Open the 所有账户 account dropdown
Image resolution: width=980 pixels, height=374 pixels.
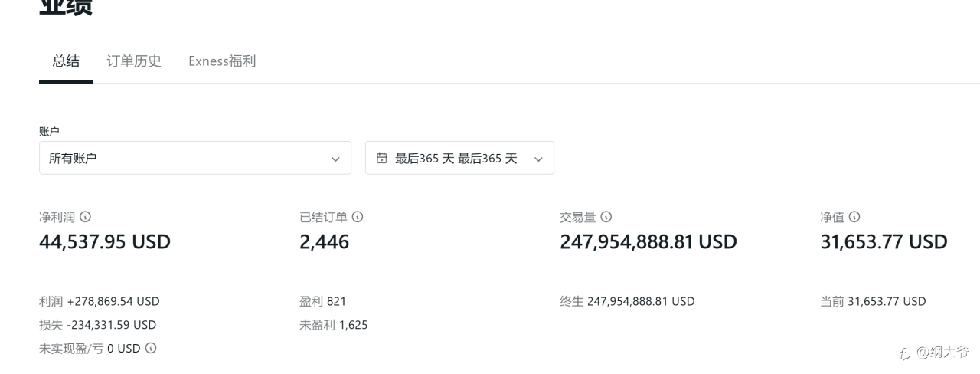click(x=194, y=158)
